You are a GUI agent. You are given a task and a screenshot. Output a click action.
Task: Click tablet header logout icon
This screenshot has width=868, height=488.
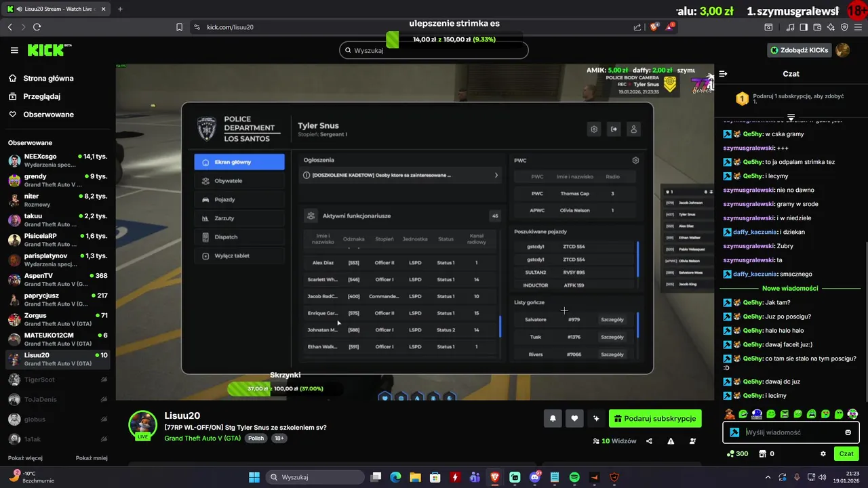[614, 129]
